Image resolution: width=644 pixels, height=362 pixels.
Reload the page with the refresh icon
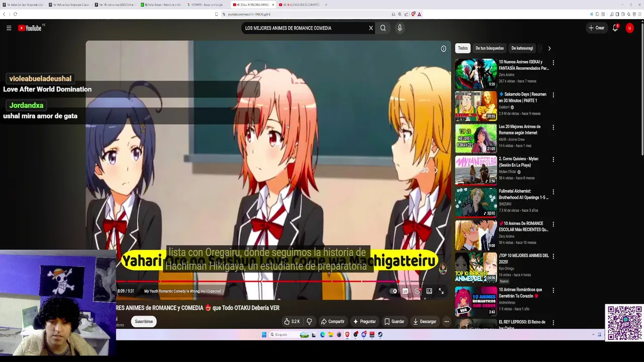[x=15, y=14]
